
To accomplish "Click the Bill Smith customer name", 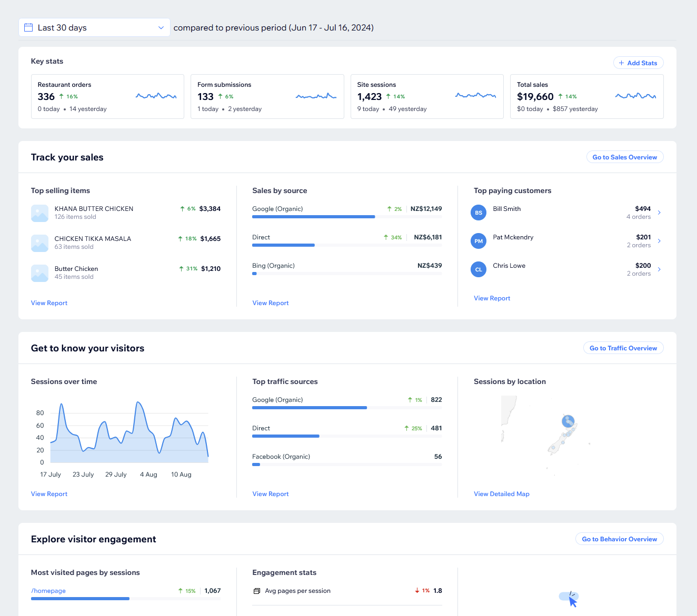I will click(x=506, y=209).
